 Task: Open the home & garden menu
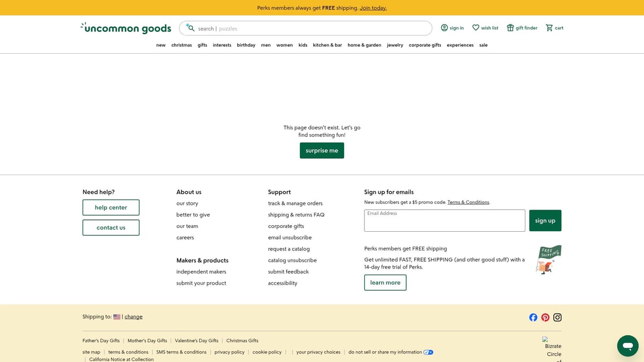pyautogui.click(x=364, y=45)
